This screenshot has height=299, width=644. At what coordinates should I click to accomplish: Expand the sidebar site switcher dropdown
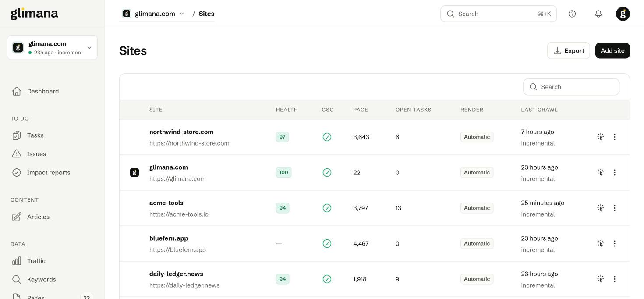[52, 47]
